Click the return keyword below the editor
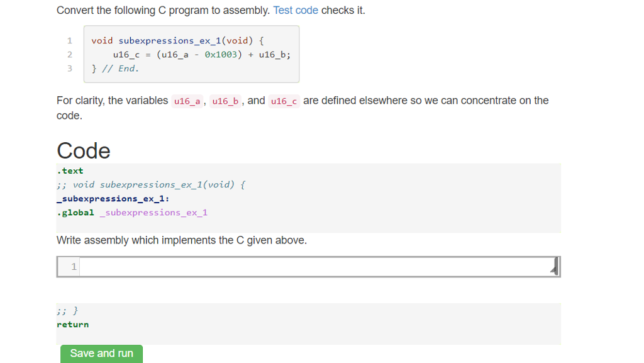The width and height of the screenshot is (644, 363). [73, 324]
